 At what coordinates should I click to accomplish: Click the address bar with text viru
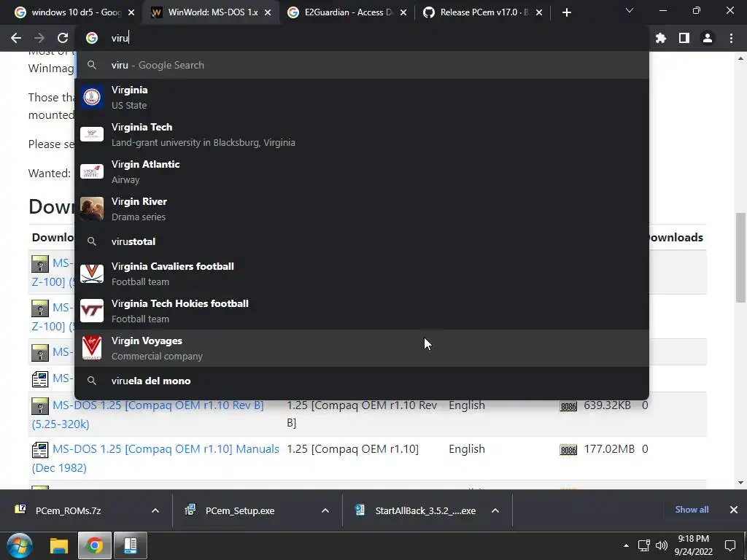tap(362, 38)
